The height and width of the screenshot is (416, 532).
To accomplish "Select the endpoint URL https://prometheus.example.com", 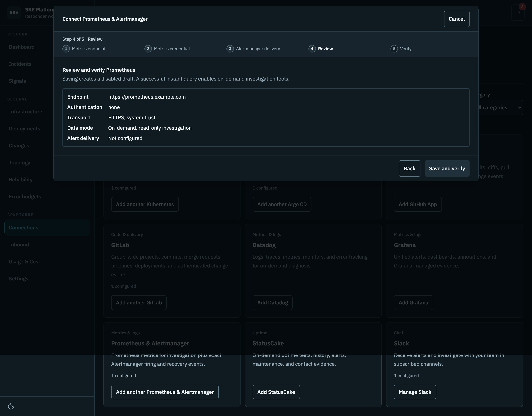I will pos(147,97).
